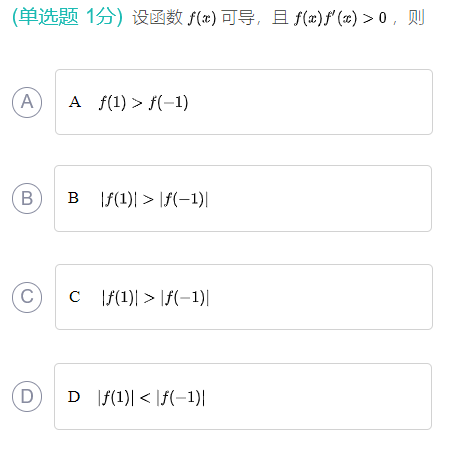Click the less-than inequality formula in option D
Viewport: 473px width, 453px height.
click(x=151, y=397)
